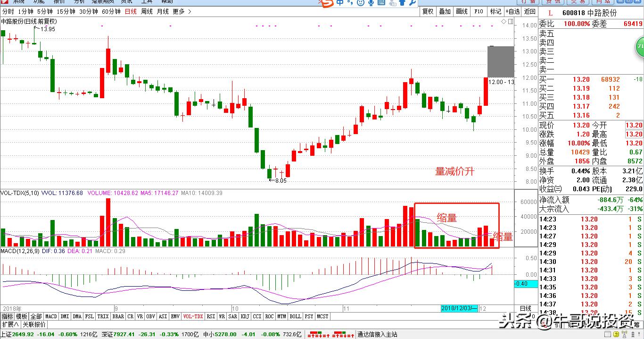Image resolution: width=644 pixels, height=339 pixels.
Task: Click the 日线 label beside date axis
Action: pos(525,308)
